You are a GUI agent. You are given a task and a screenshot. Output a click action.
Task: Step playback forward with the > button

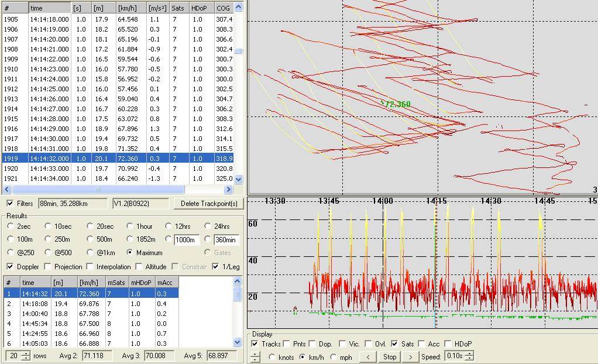(x=411, y=356)
